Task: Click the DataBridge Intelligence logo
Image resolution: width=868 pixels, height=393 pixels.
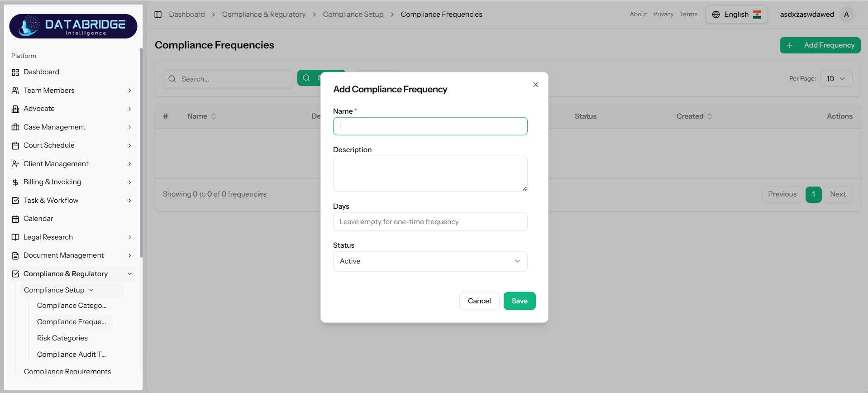Action: coord(73,26)
